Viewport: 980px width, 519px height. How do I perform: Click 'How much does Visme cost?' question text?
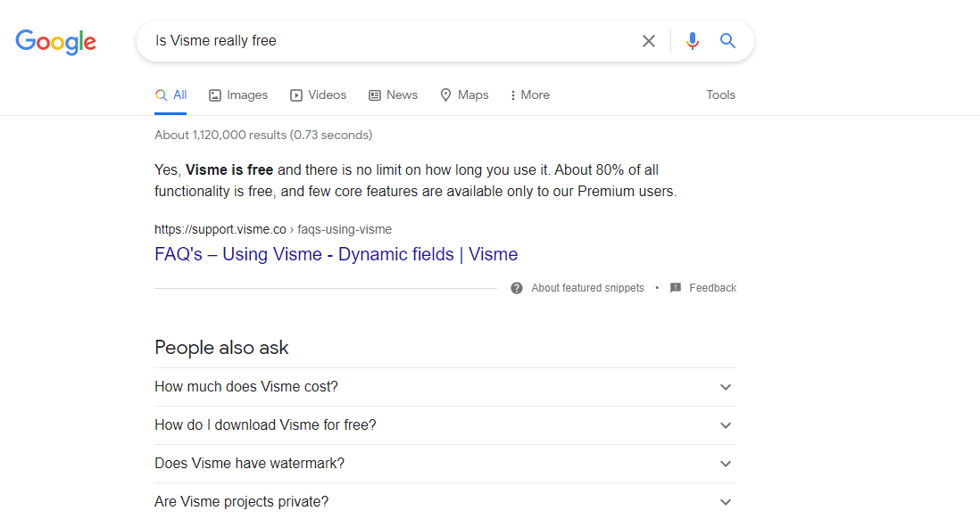[246, 387]
